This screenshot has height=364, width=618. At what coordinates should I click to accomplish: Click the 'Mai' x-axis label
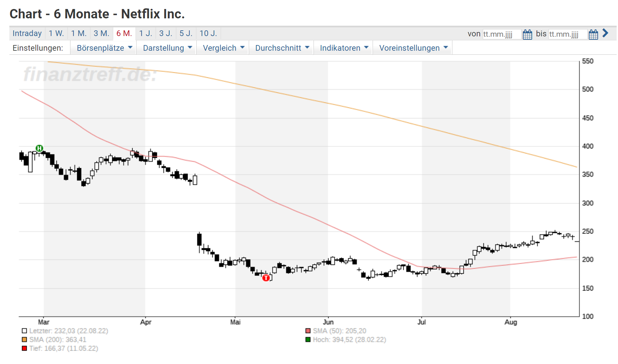235,322
